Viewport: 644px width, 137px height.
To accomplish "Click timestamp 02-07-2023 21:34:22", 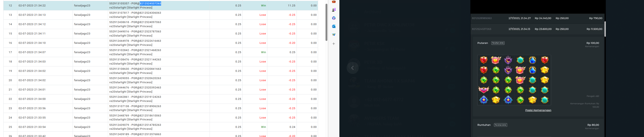I will pyautogui.click(x=32, y=6).
